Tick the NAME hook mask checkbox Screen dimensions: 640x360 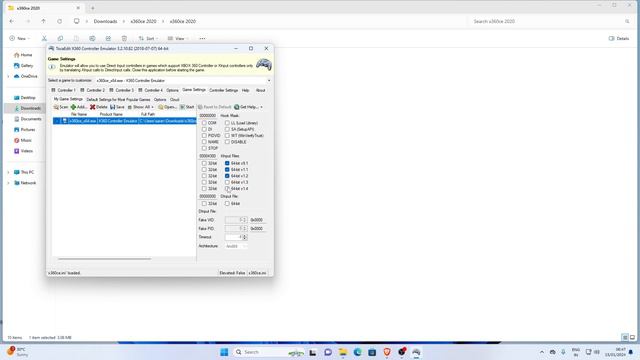click(204, 142)
